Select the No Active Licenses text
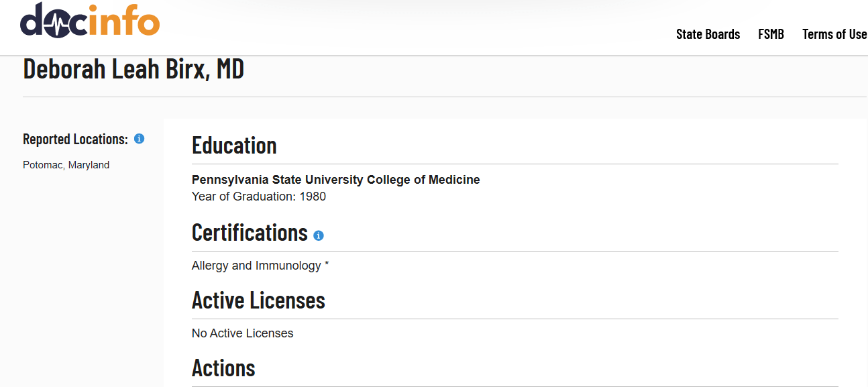This screenshot has width=868, height=387. pos(243,333)
